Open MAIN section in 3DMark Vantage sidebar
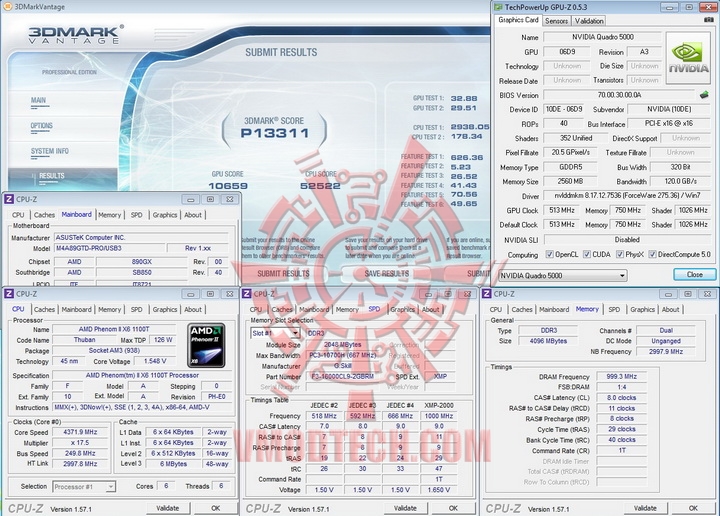 39,100
